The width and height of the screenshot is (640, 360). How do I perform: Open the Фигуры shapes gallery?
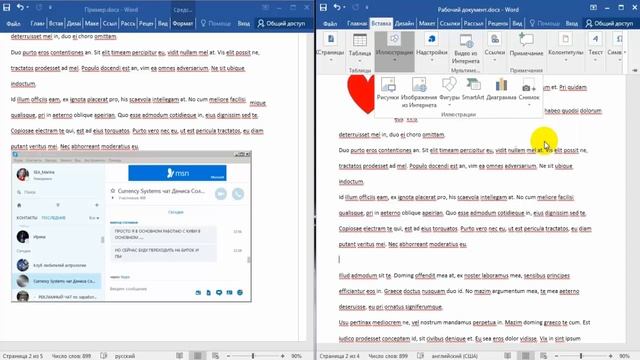pyautogui.click(x=449, y=91)
